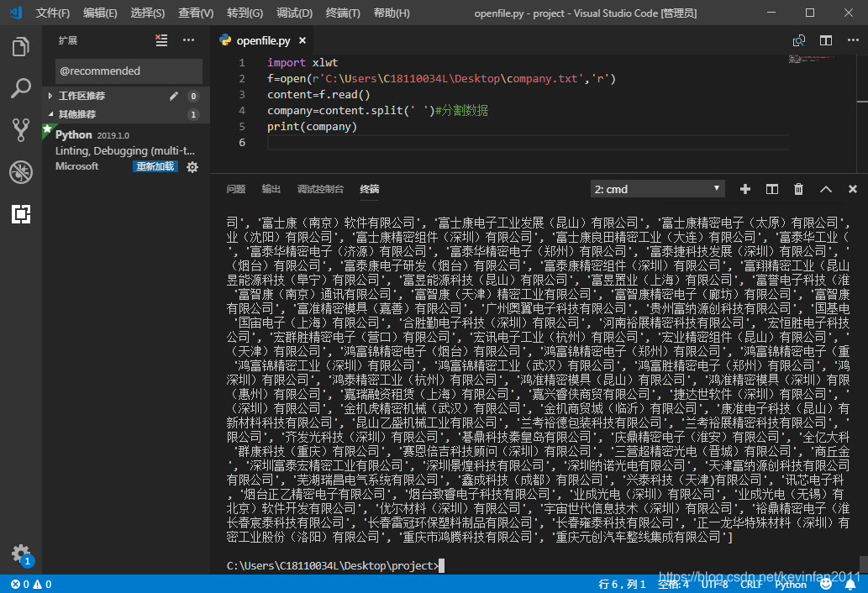Kill the terminal with trash icon

pyautogui.click(x=798, y=189)
